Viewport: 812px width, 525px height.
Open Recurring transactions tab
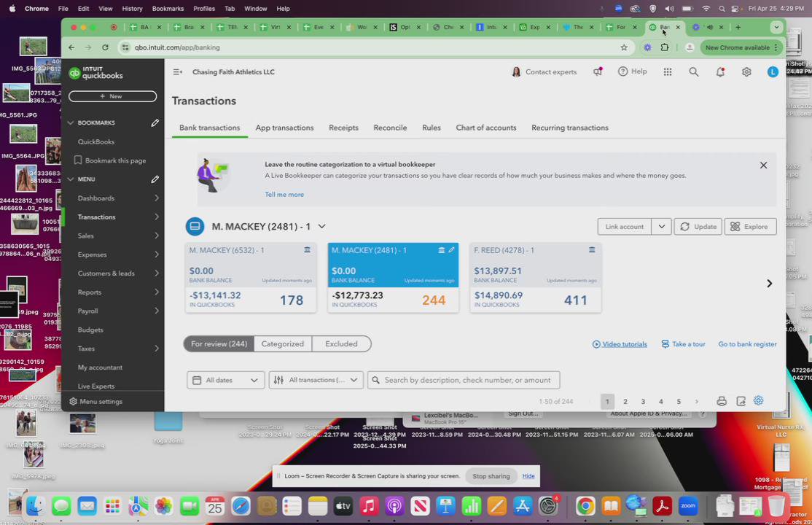tap(570, 128)
